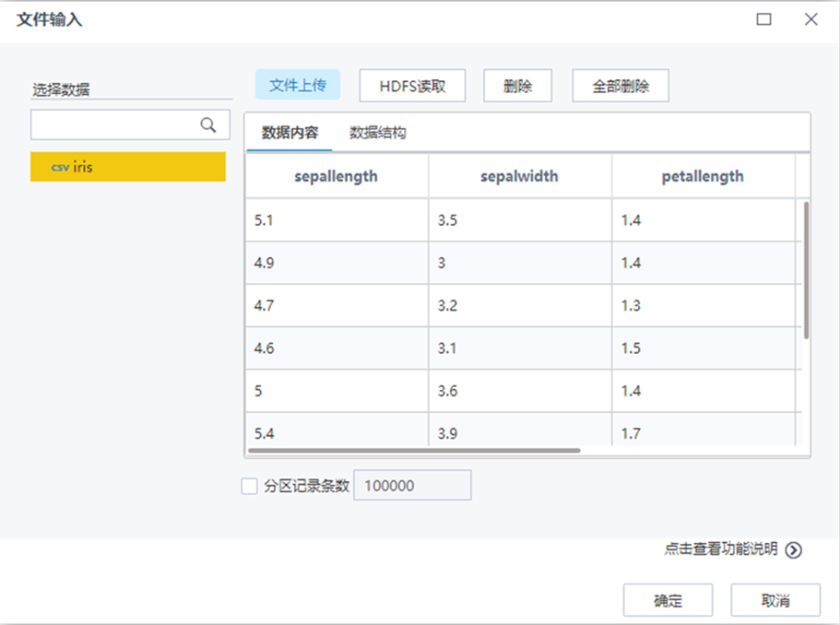Select the sepallength column header

336,175
